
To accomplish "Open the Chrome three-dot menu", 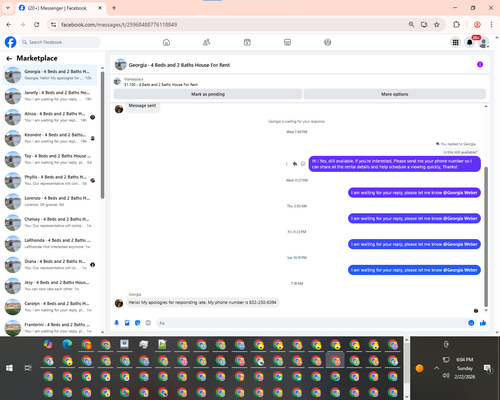I will [491, 24].
